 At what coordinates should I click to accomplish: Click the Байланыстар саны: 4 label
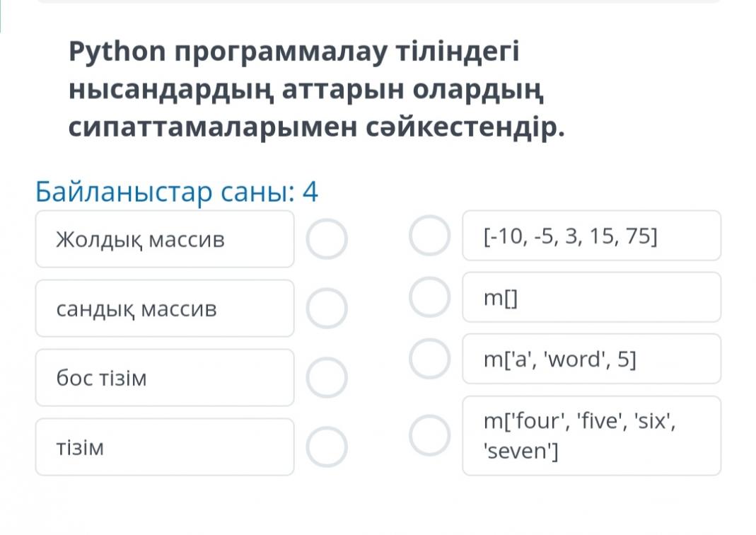[x=177, y=192]
